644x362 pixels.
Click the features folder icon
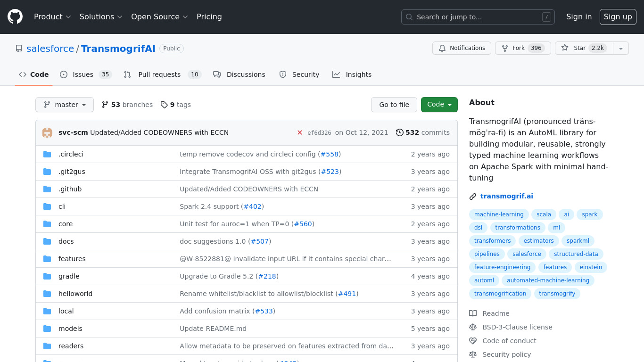(47, 259)
